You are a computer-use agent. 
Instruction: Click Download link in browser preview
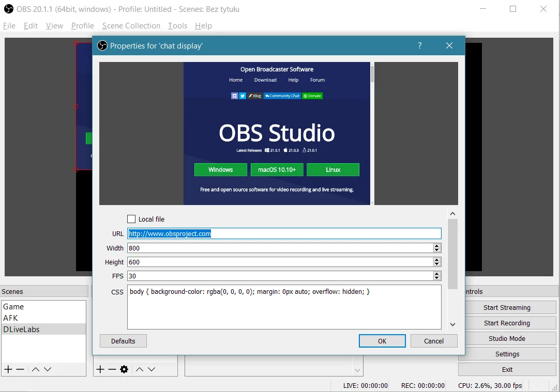(x=265, y=80)
